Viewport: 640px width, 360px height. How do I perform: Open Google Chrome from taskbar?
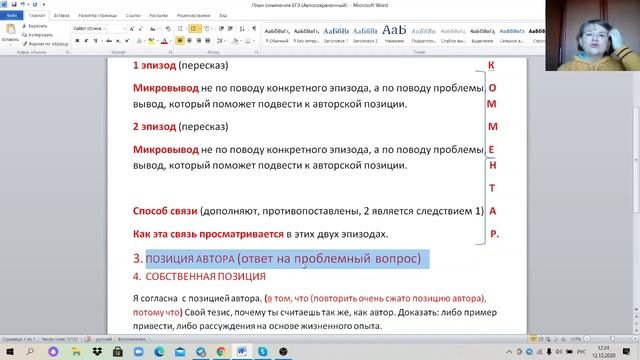coord(221,351)
